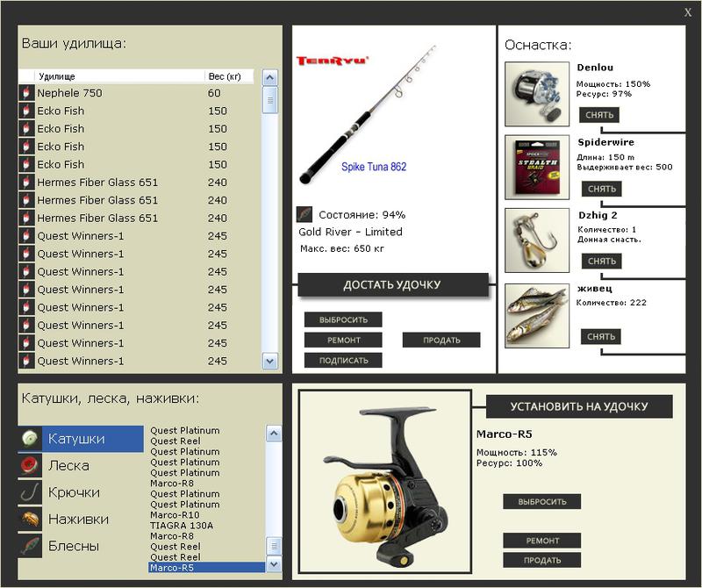Select the highlighted Marco-R5 reel entry
This screenshot has width=702, height=588.
coord(206,568)
